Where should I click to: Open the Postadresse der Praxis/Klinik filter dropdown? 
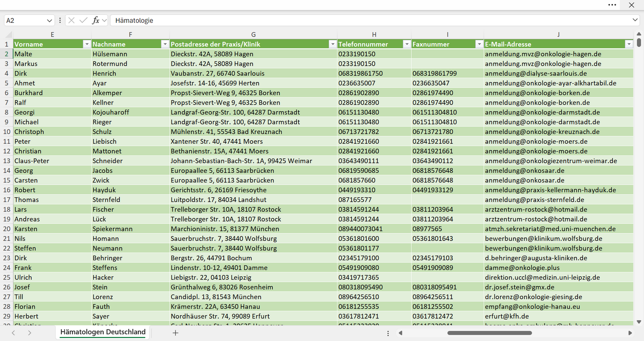click(332, 44)
